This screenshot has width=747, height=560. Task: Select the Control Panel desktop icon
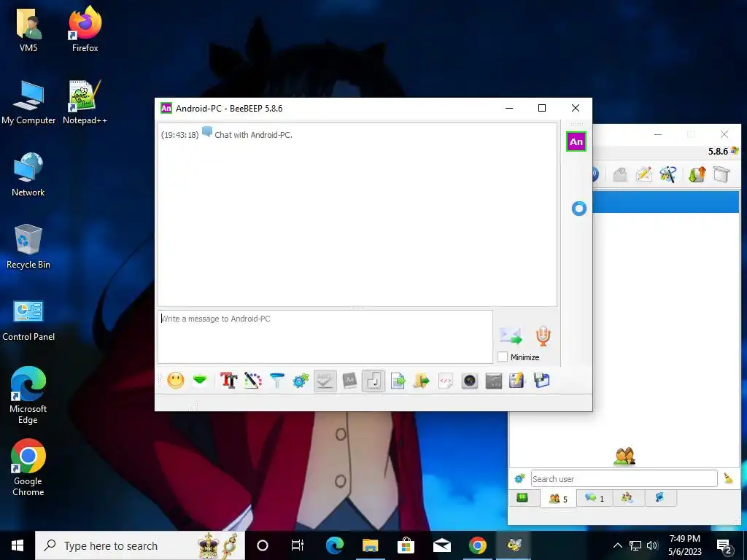(x=28, y=321)
